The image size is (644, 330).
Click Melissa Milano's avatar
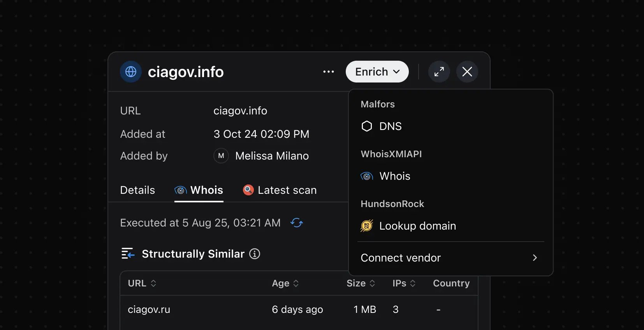pyautogui.click(x=221, y=156)
